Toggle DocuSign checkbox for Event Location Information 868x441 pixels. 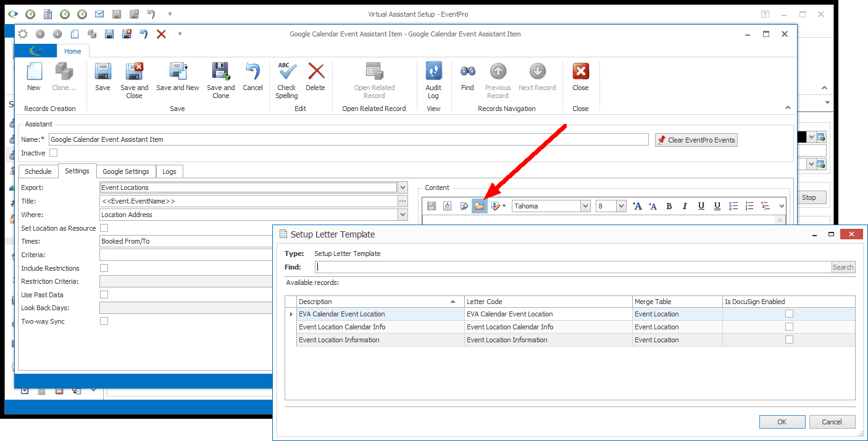pos(789,340)
